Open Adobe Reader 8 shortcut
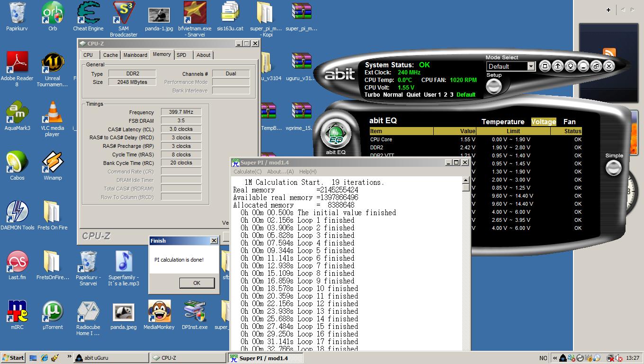 [17, 69]
